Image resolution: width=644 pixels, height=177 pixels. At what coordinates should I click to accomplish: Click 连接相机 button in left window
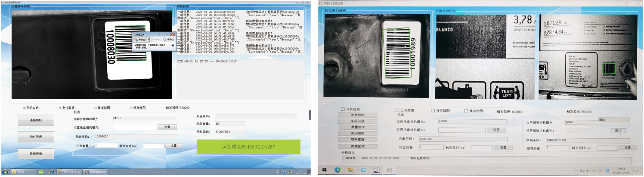pyautogui.click(x=36, y=120)
